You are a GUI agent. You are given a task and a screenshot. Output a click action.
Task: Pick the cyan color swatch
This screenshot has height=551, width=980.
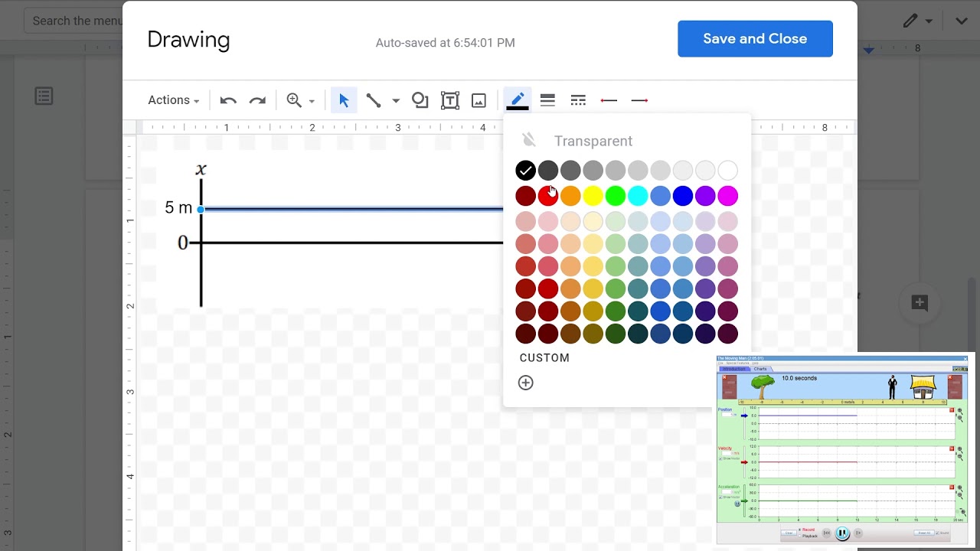pos(638,196)
